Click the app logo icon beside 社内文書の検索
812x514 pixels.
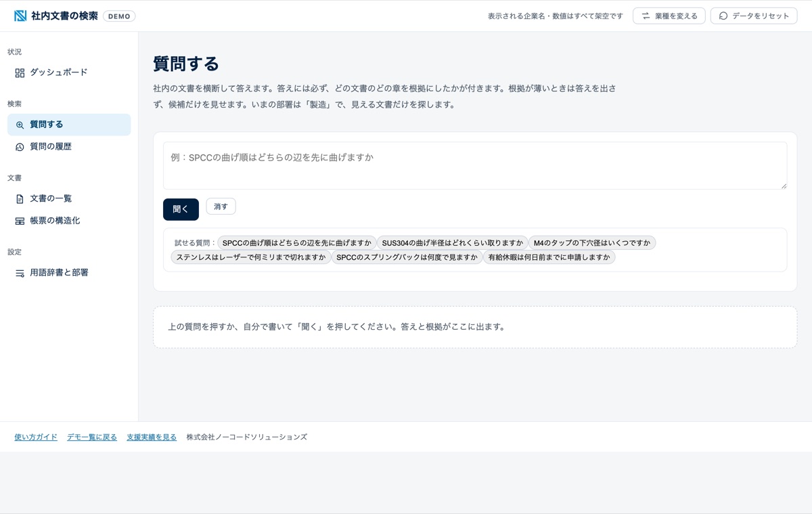[20, 16]
